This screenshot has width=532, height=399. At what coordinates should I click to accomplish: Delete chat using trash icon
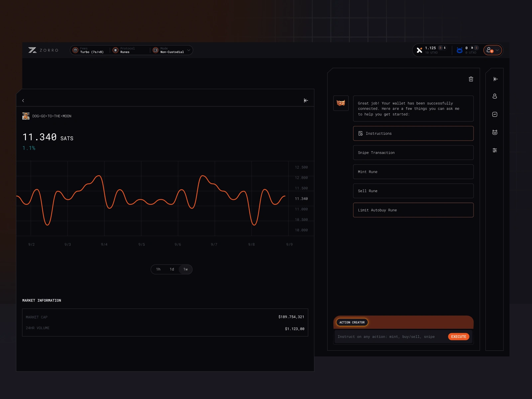point(471,79)
